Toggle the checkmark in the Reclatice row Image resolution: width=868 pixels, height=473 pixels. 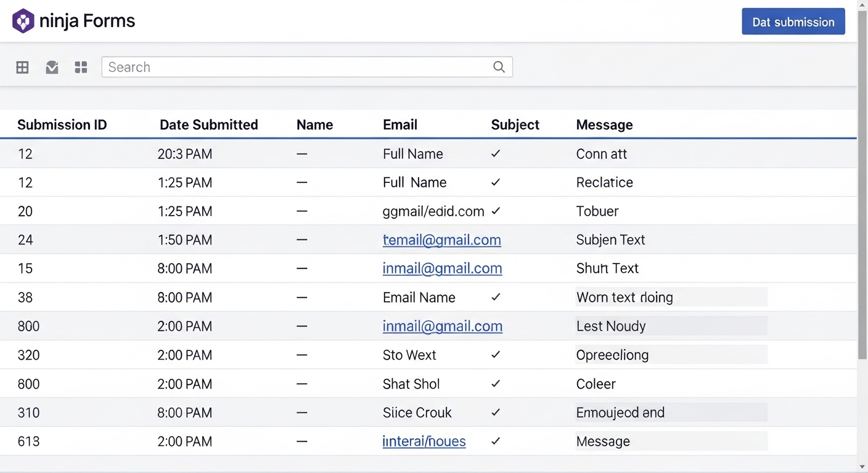pyautogui.click(x=496, y=182)
